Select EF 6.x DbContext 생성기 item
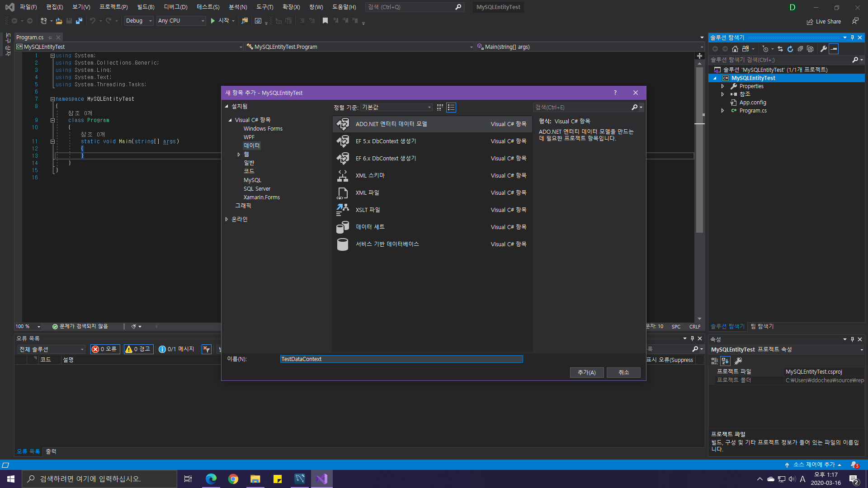The height and width of the screenshot is (488, 868). click(x=386, y=158)
